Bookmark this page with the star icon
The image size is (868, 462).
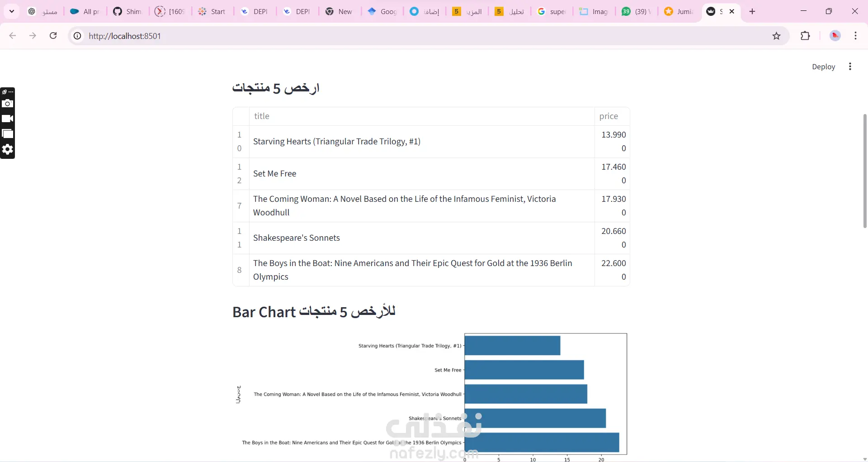776,36
